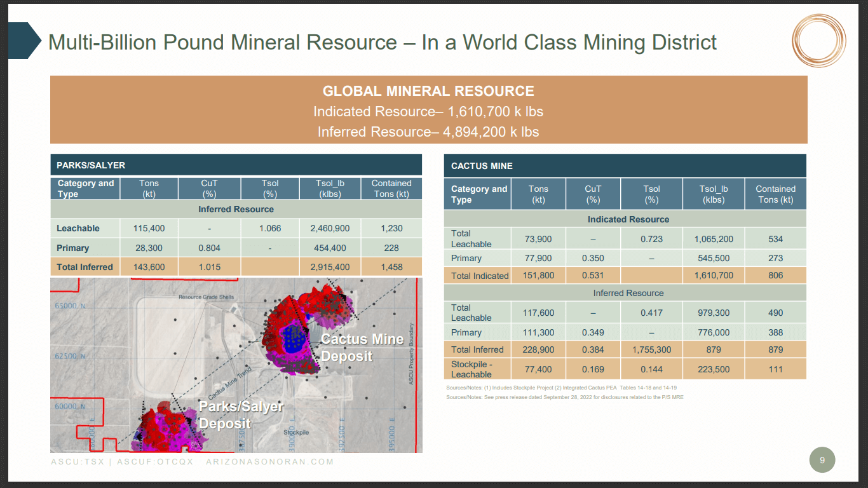The image size is (868, 488).
Task: Click the CuT value 1.015
Action: [209, 267]
